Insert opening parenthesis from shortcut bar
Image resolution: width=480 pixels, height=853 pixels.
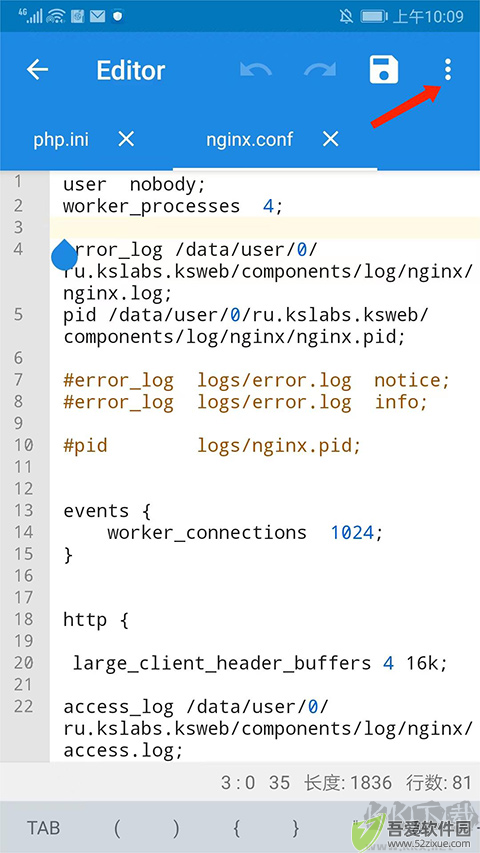116,828
